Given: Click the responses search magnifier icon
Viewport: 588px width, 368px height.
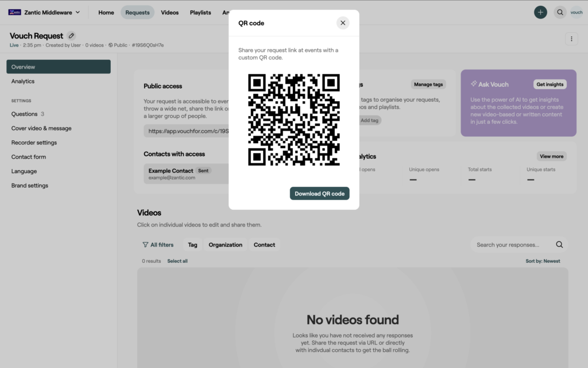Looking at the screenshot, I should (559, 244).
